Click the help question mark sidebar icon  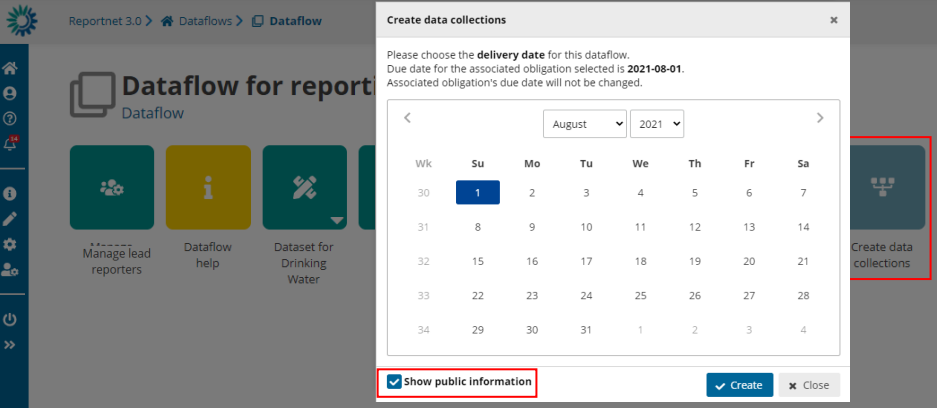pyautogui.click(x=10, y=119)
